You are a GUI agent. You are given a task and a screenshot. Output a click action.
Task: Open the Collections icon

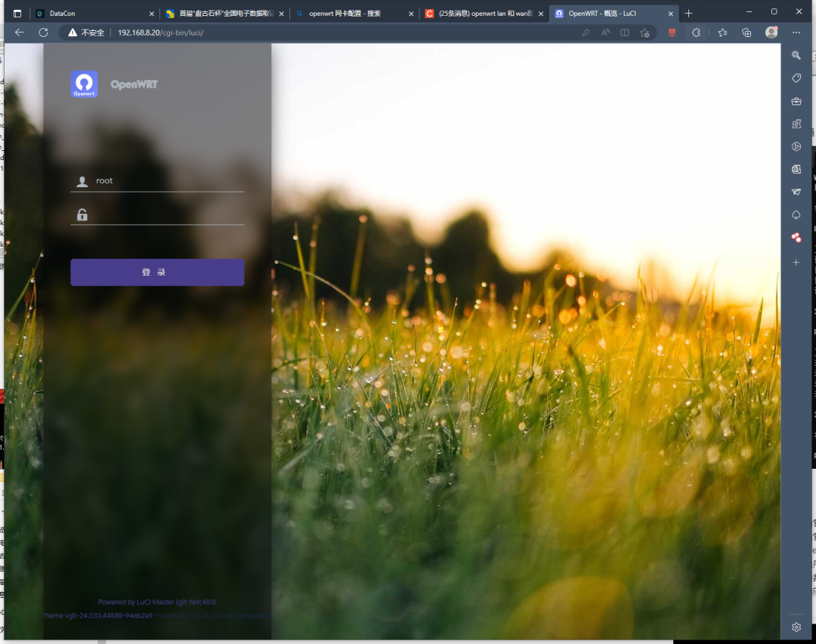746,32
